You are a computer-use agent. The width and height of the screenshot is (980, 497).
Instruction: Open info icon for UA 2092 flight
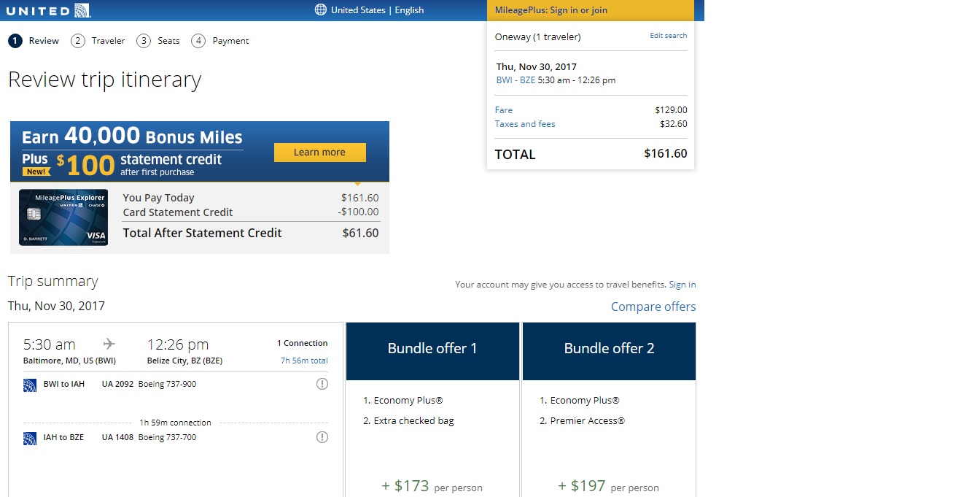(x=322, y=384)
